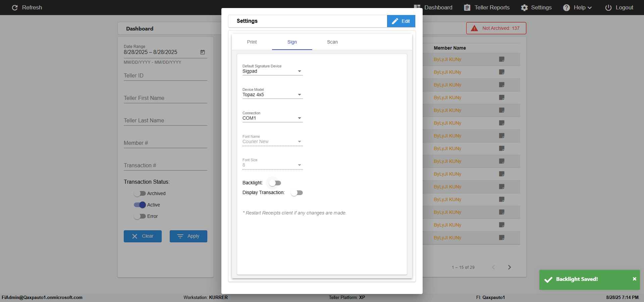644x302 pixels.
Task: Click the 'Backlight Saved!' message text
Action: [577, 279]
